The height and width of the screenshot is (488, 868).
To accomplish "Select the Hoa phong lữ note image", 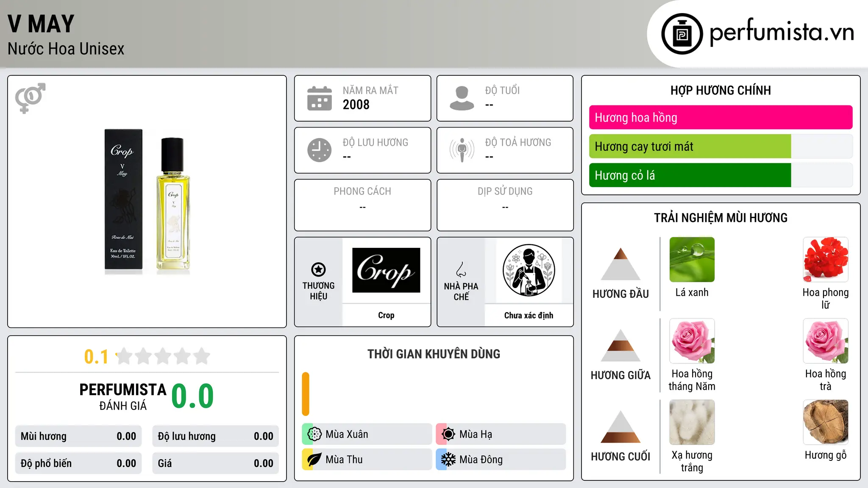I will coord(826,260).
